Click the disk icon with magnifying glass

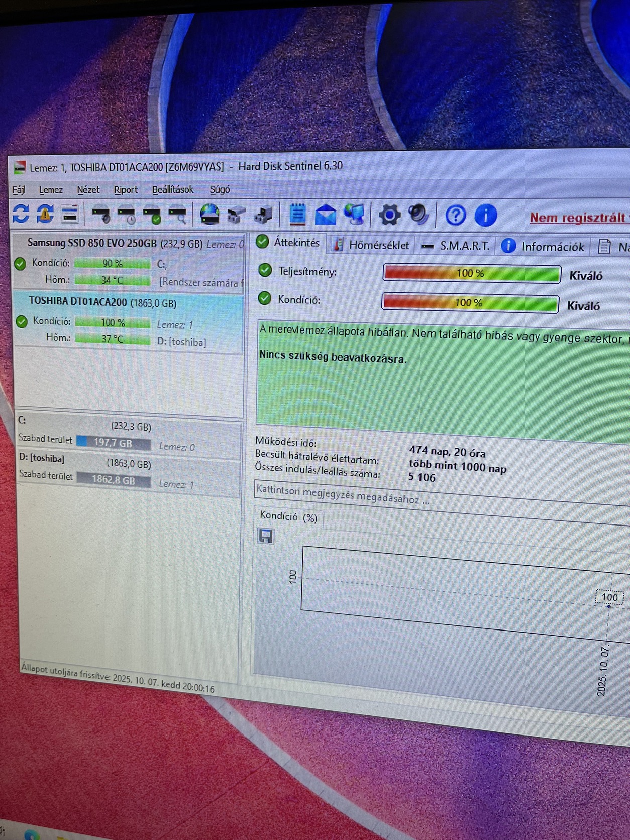click(177, 215)
